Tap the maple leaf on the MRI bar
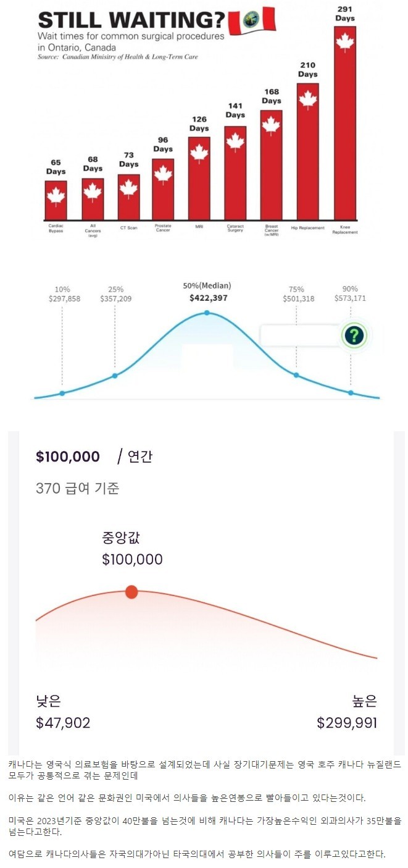 (x=199, y=152)
